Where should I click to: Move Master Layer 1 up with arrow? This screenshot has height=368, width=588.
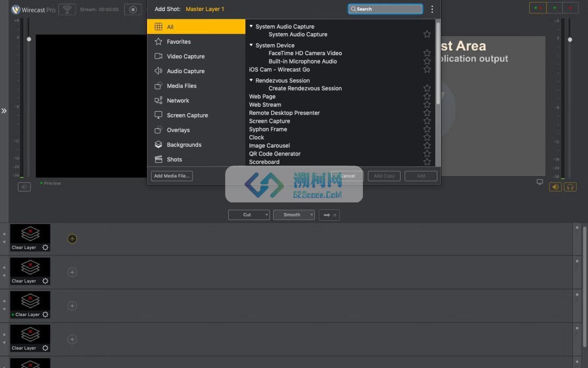tap(5, 234)
